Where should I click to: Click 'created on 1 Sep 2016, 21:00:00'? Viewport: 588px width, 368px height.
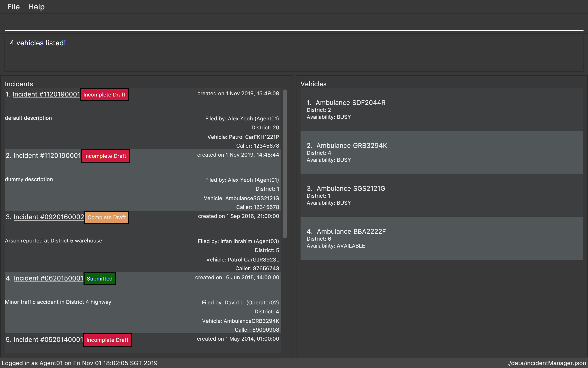pos(239,216)
